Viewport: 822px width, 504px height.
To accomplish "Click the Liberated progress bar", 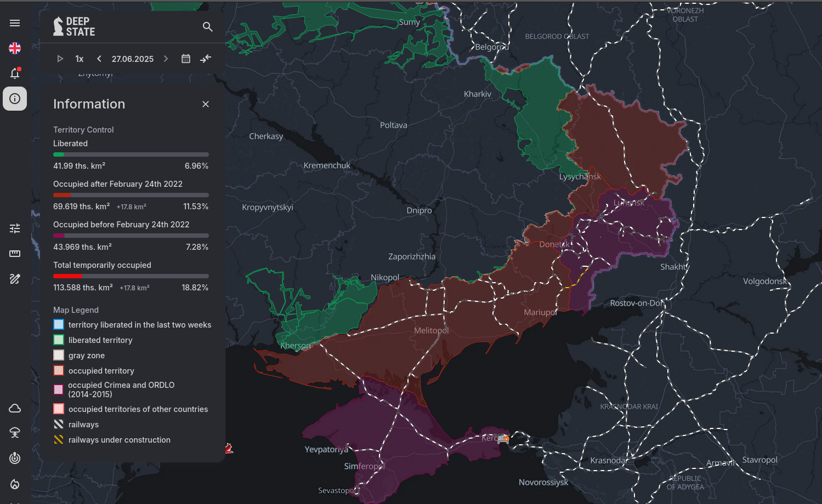I will pos(131,154).
